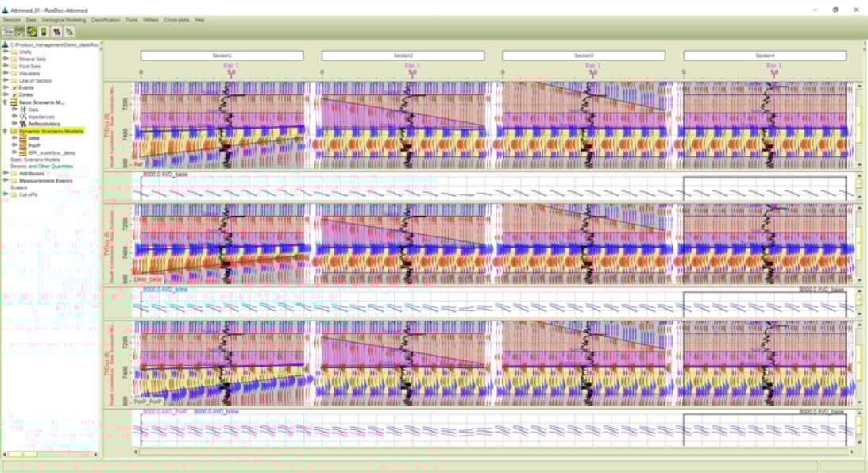Expand the Attributes folder node
The width and height of the screenshot is (868, 473).
click(6, 173)
